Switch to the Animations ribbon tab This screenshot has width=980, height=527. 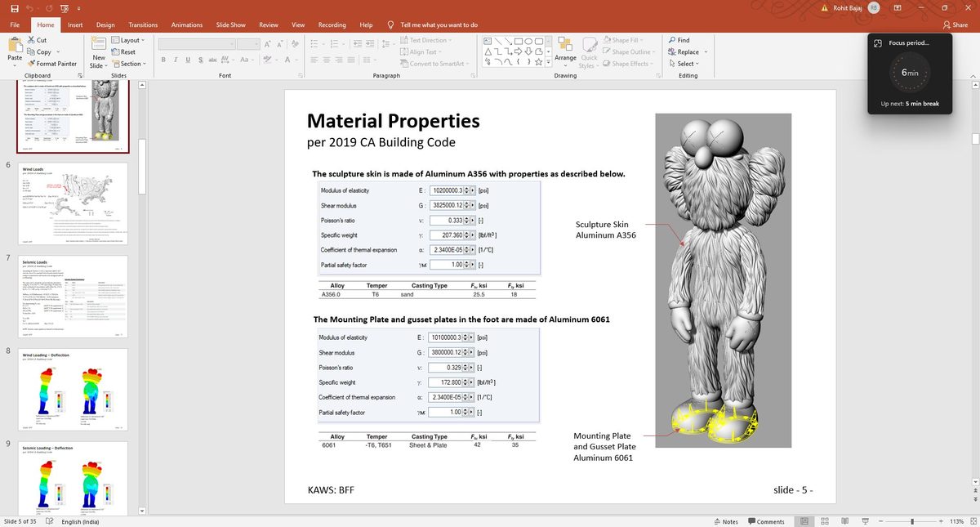pyautogui.click(x=186, y=25)
